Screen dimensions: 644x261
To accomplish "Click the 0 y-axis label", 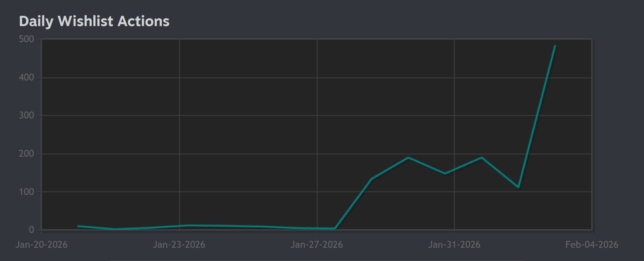I will pyautogui.click(x=31, y=230).
